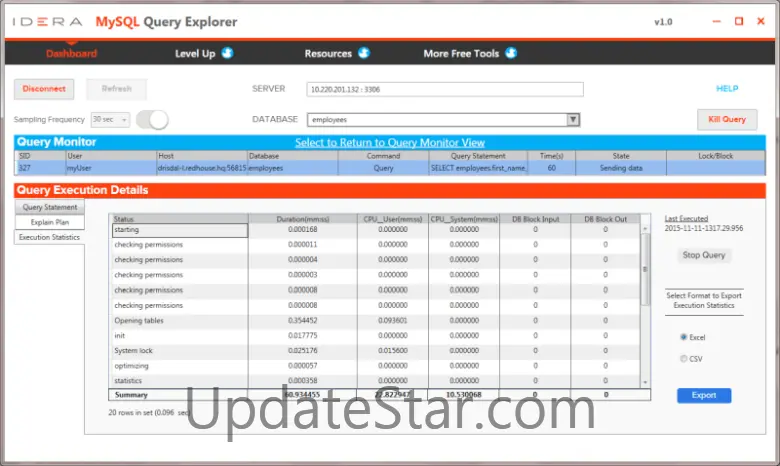
Task: Click the scrollbar up arrow in statistics table
Action: 645,229
